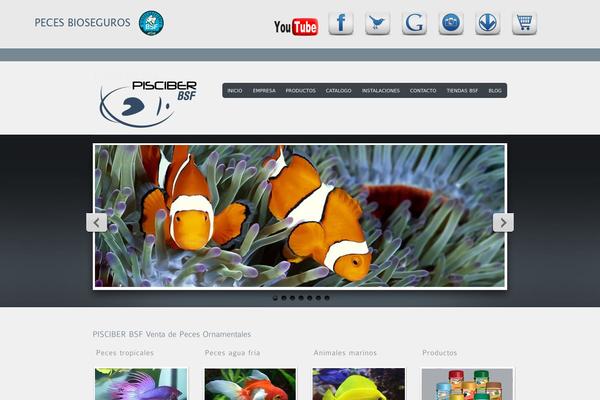This screenshot has width=600, height=400.
Task: Open the Peces tropicales heading link
Action: click(125, 353)
